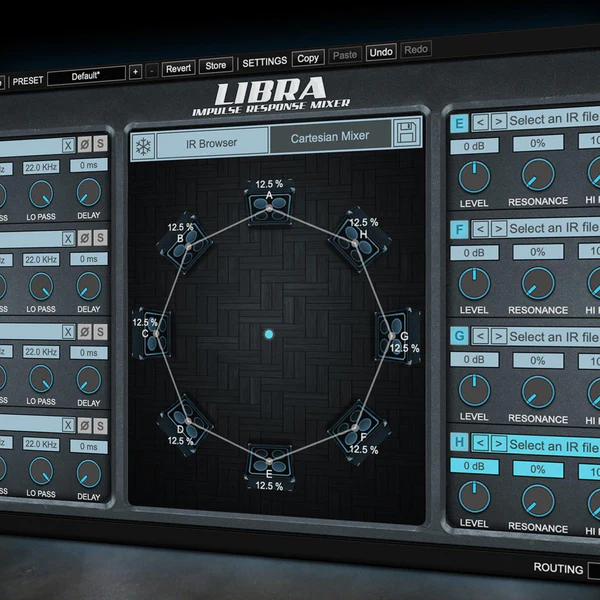Open the Default* preset dropdown
This screenshot has width=600, height=600.
(x=86, y=76)
